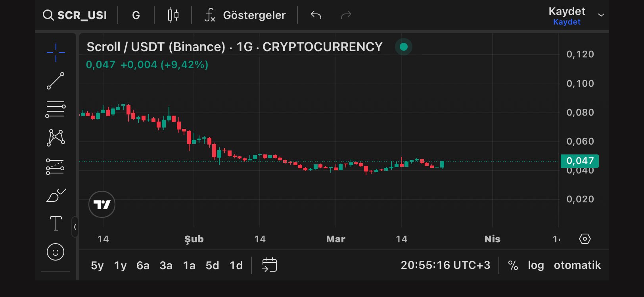Expand the Kaydet dropdown arrow
Screen dimensions: 644x297
[601, 15]
